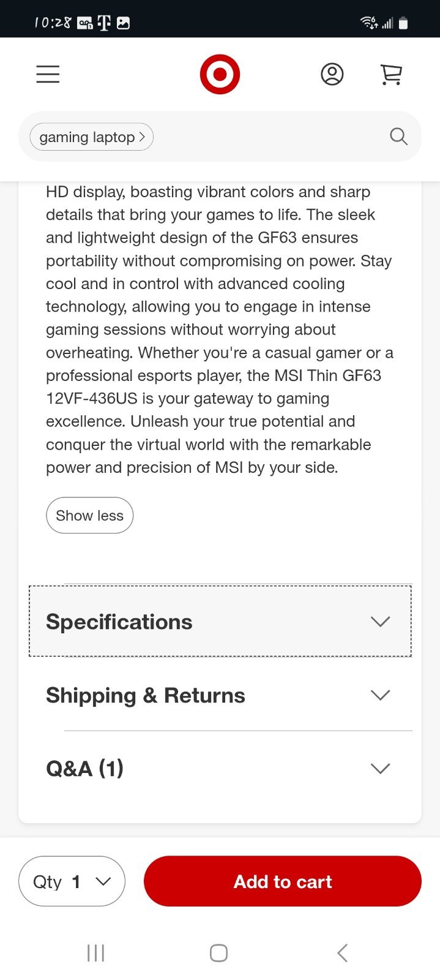
Task: Tap the picture notification icon in status bar
Action: coord(123,23)
